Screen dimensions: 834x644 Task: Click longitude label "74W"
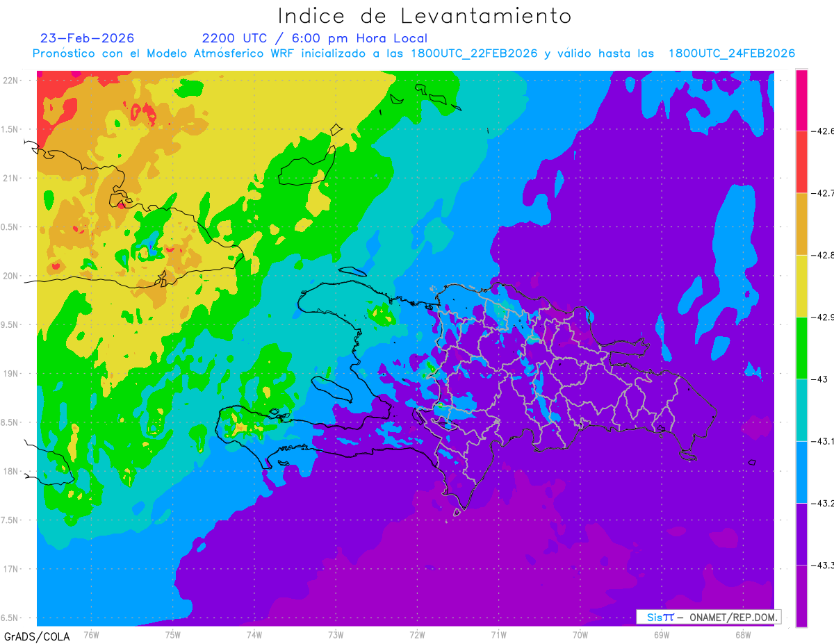254,635
